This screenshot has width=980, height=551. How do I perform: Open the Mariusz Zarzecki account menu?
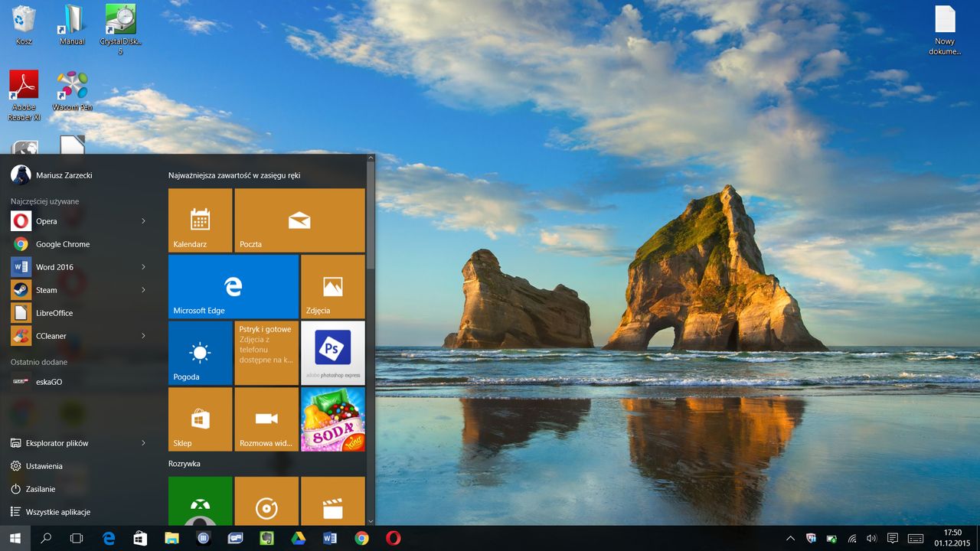tap(52, 175)
